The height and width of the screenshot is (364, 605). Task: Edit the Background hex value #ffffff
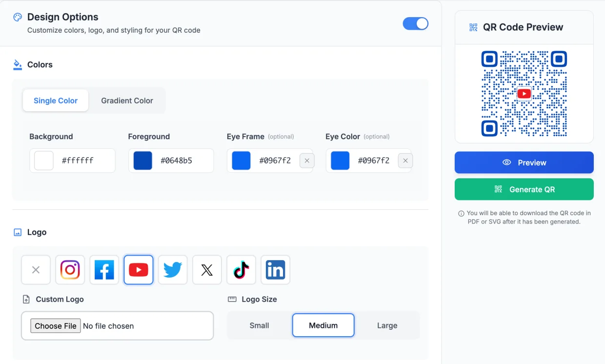tap(78, 161)
